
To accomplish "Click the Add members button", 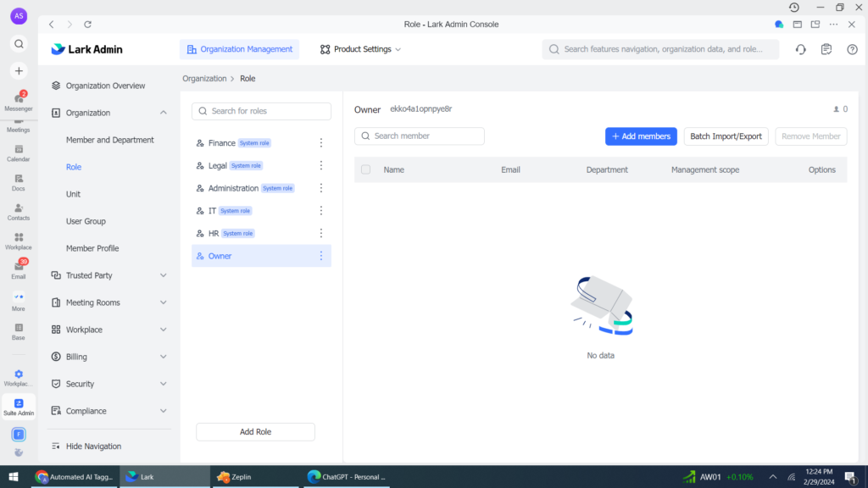I will point(641,136).
